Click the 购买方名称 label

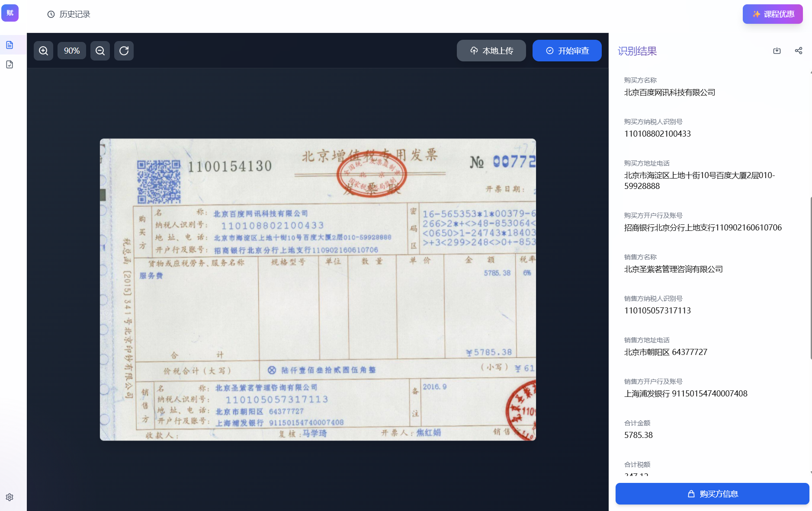(640, 80)
